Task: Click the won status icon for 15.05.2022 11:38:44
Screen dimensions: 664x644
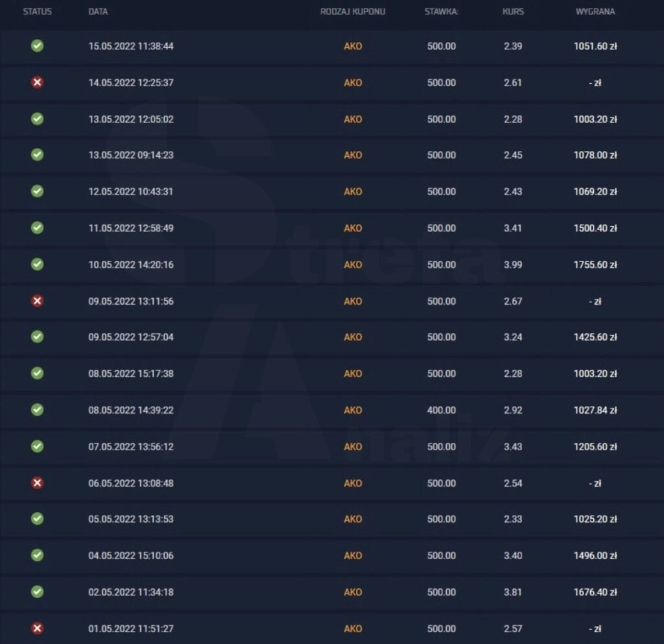Action: point(37,46)
